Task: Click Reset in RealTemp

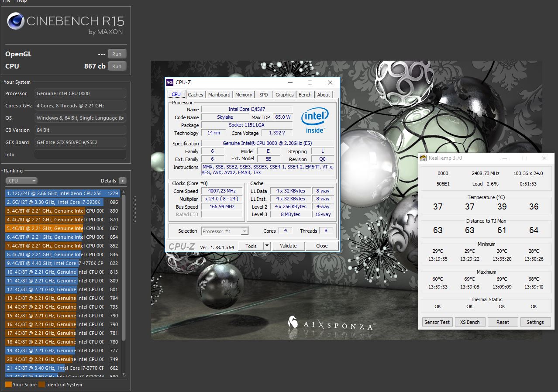Action: tap(503, 322)
